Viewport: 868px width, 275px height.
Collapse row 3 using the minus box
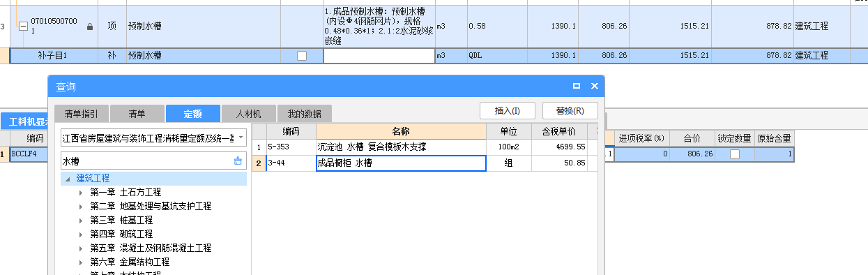[x=23, y=27]
